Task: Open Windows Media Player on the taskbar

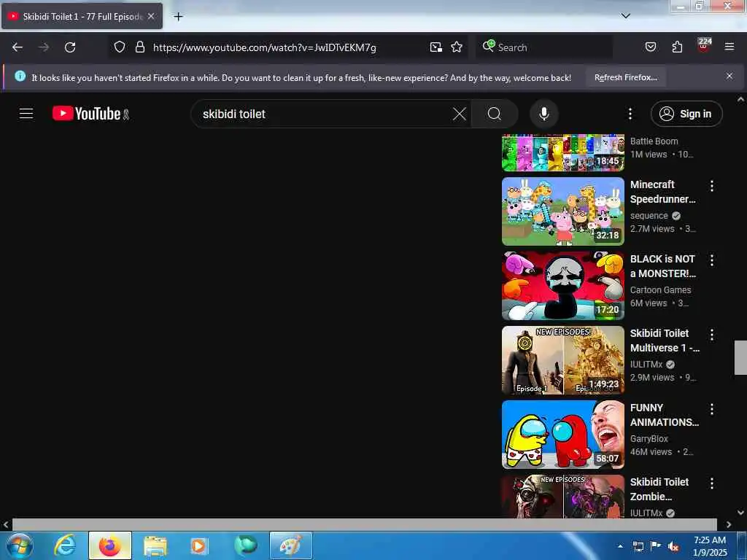Action: click(198, 545)
